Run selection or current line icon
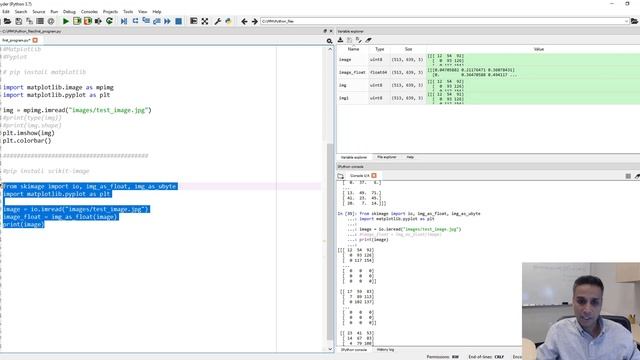The width and height of the screenshot is (640, 360). pyautogui.click(x=98, y=21)
